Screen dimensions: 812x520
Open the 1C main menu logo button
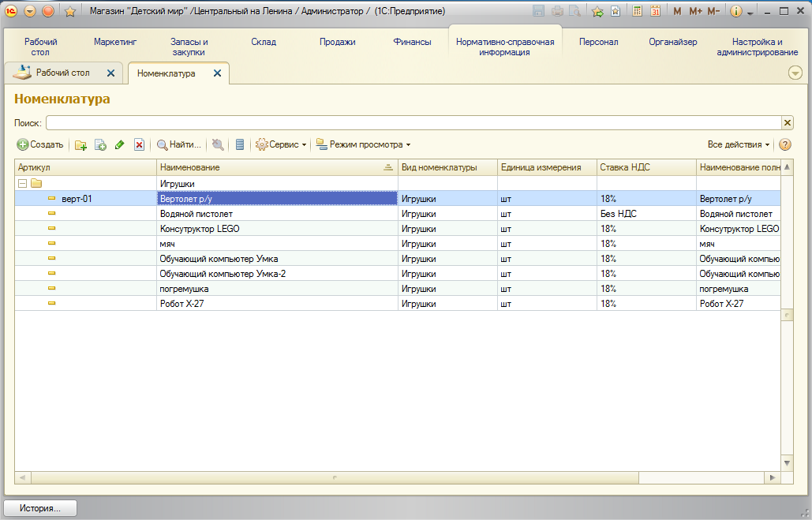(11, 11)
